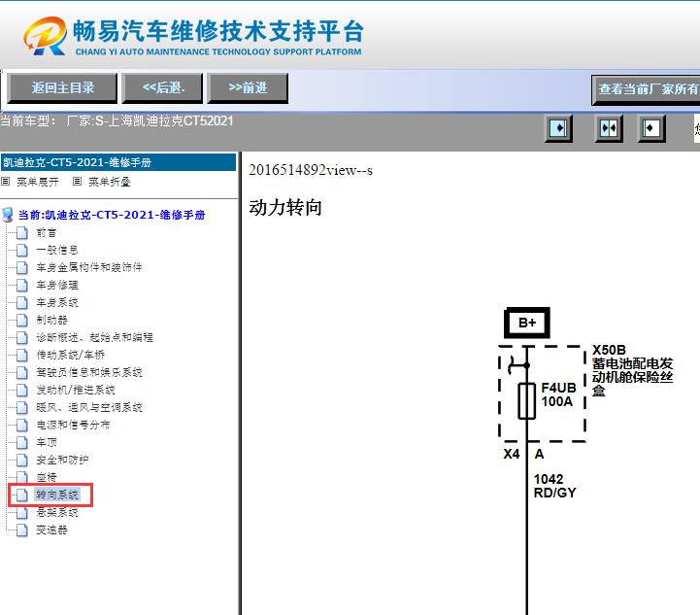Open the 变速器 tree item

click(x=51, y=530)
